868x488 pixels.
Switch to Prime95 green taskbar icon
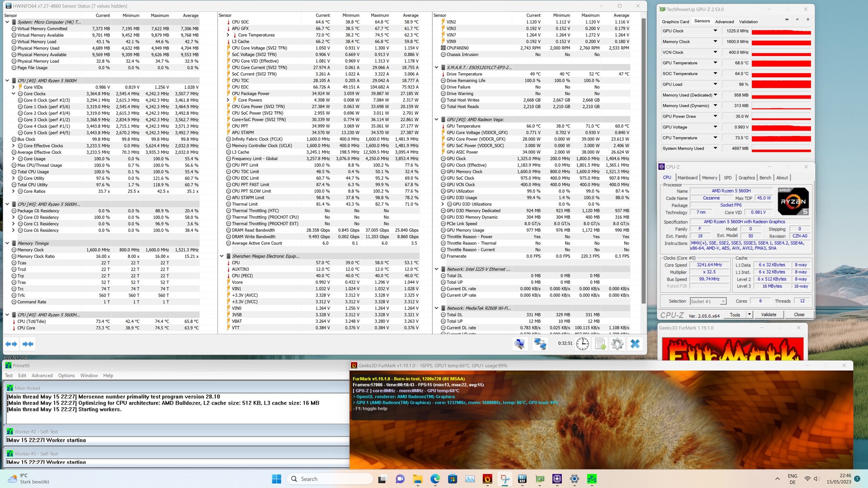click(x=592, y=479)
